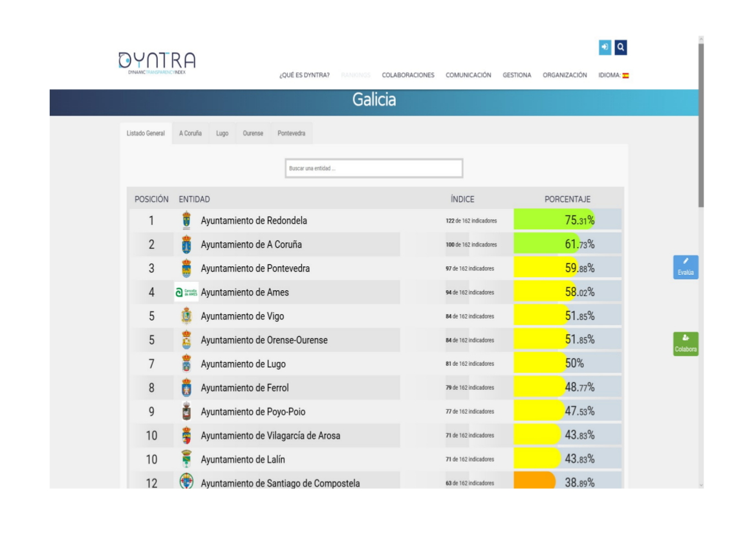This screenshot has width=756, height=534.
Task: Click the ÍNDICE column header
Action: click(x=462, y=199)
